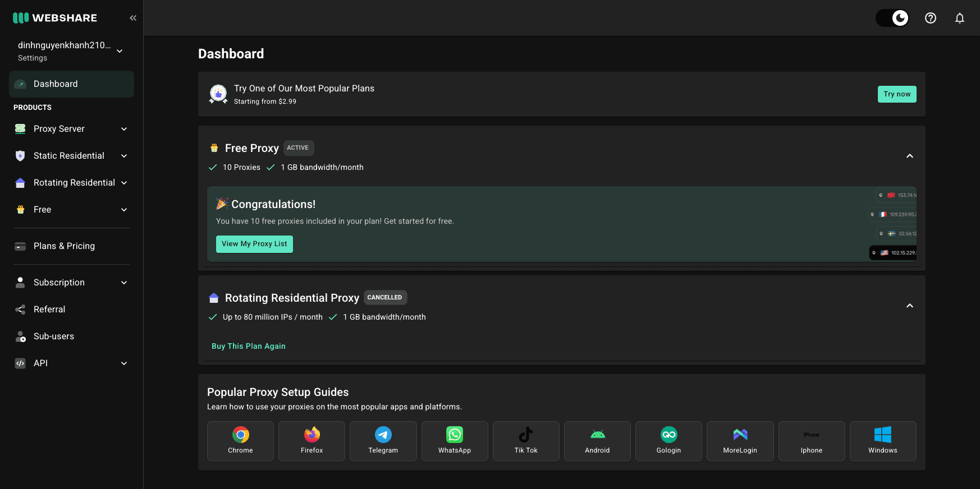Viewport: 980px width, 489px height.
Task: Expand the Subscription menu chevron
Action: (124, 283)
